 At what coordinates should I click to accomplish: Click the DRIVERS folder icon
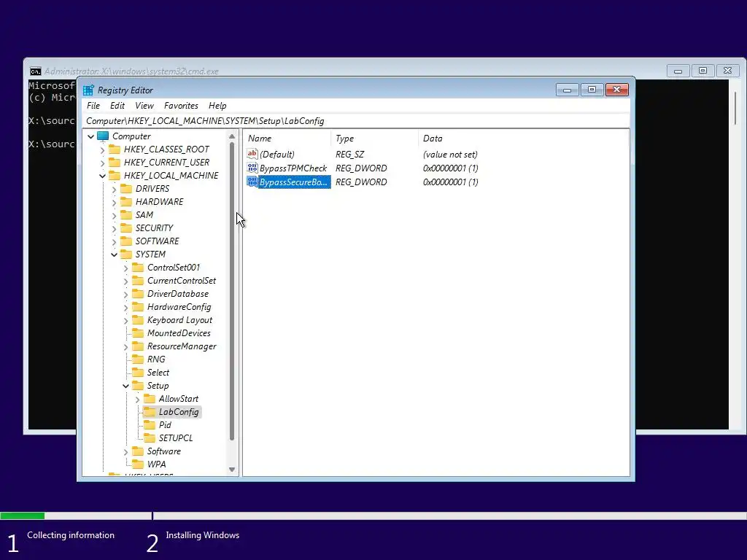[x=126, y=189]
